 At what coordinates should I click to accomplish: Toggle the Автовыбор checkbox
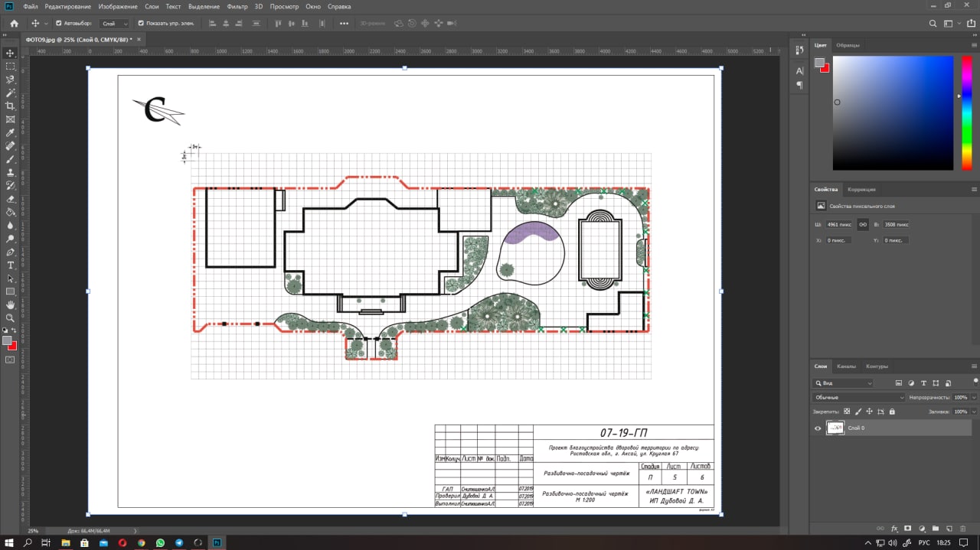[x=59, y=23]
